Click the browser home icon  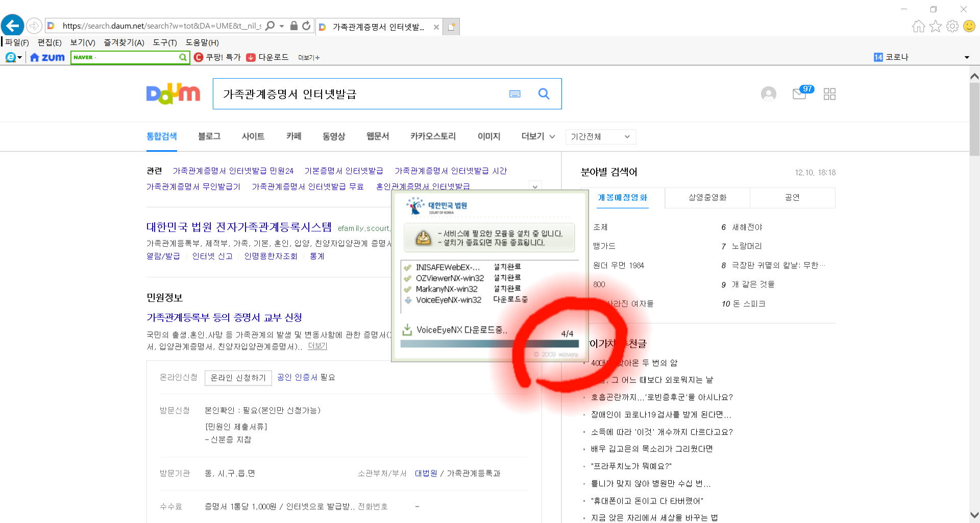pyautogui.click(x=919, y=26)
